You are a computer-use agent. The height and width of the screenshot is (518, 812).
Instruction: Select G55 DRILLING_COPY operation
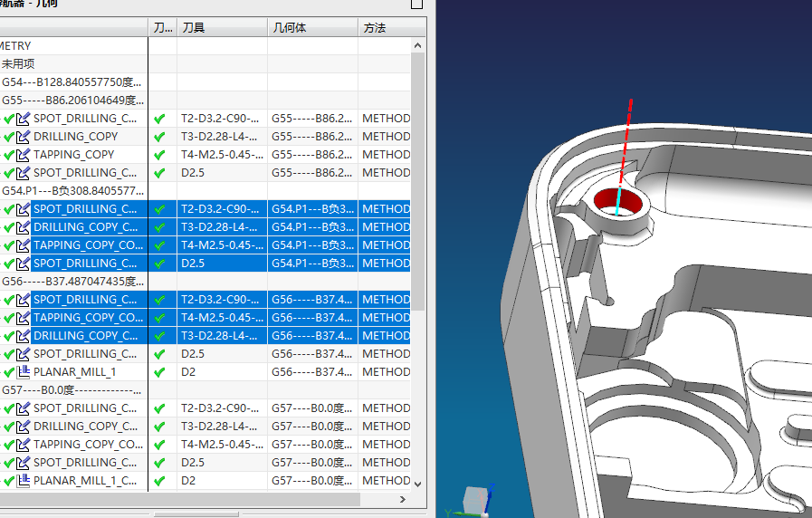tap(76, 137)
